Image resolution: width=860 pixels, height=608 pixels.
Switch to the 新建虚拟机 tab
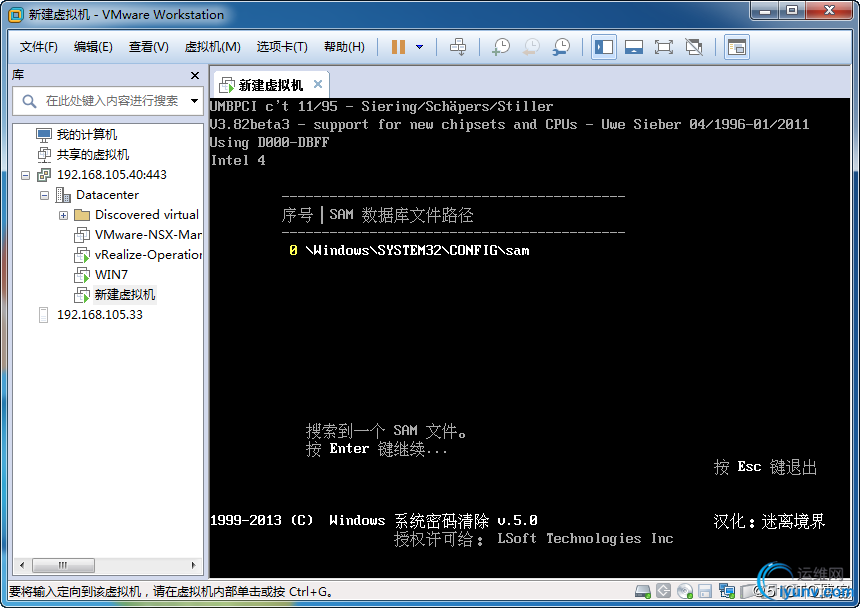[270, 85]
